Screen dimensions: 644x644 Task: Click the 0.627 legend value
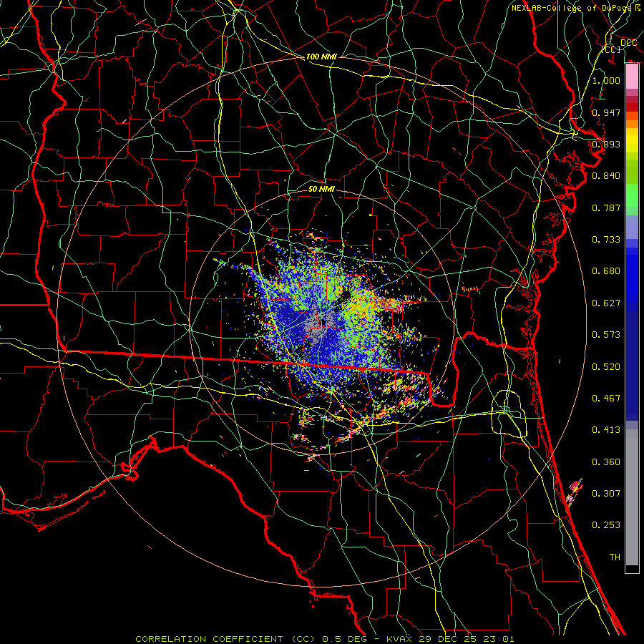606,303
